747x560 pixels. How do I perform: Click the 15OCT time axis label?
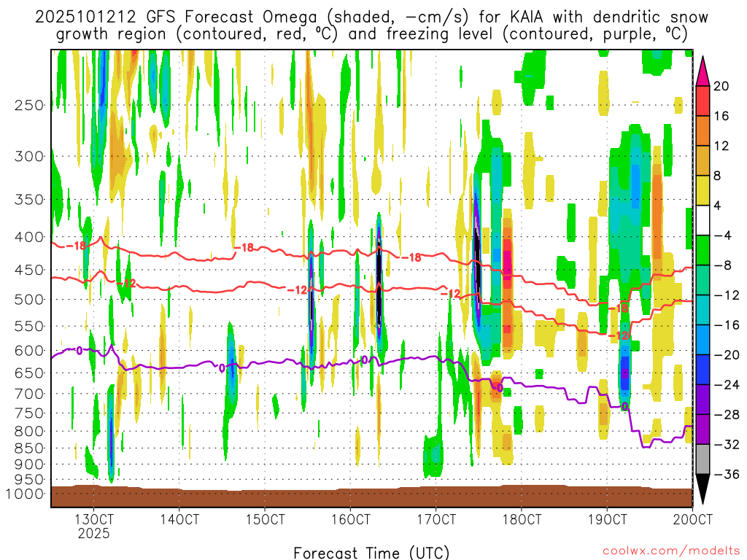click(x=265, y=519)
